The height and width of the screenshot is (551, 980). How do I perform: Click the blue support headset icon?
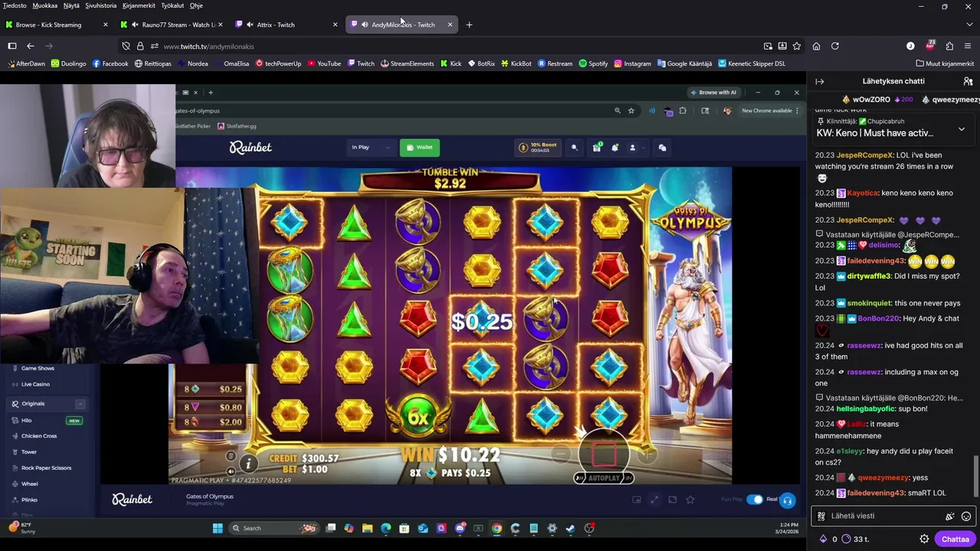[787, 500]
